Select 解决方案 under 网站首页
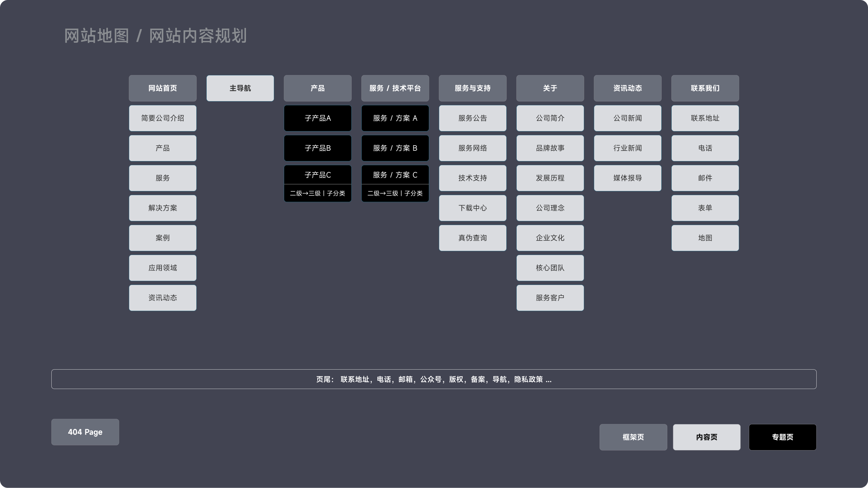 (x=163, y=208)
